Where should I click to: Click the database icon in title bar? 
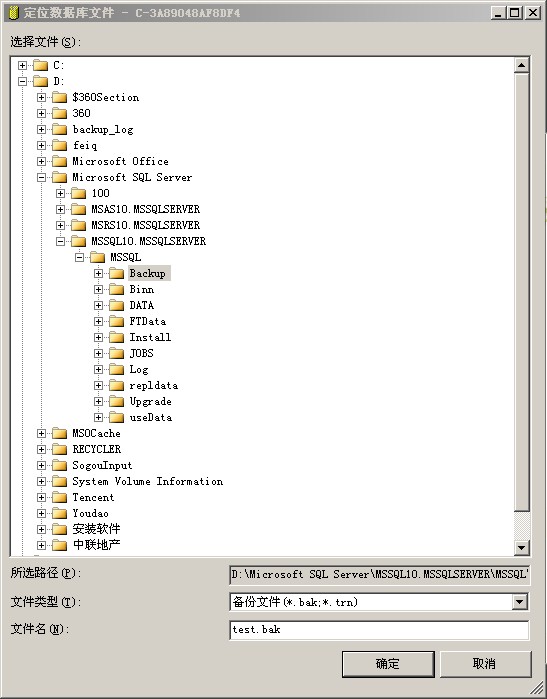coord(14,12)
